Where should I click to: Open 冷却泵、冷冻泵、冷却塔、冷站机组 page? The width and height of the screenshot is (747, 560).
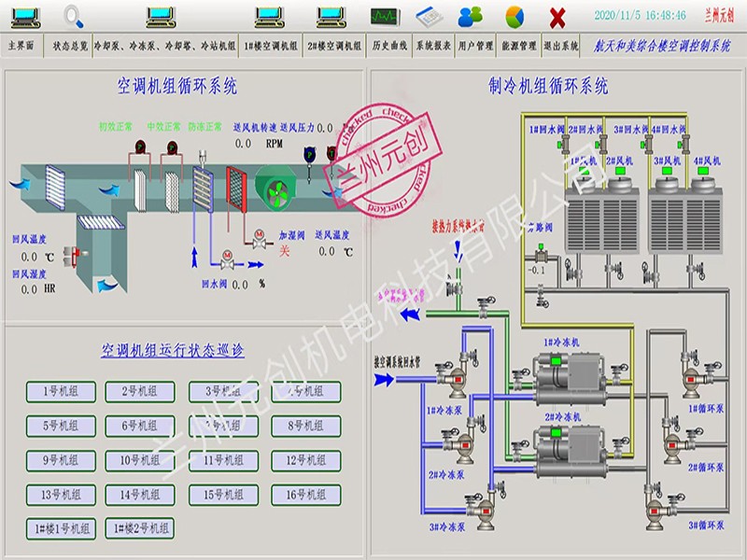click(x=165, y=46)
